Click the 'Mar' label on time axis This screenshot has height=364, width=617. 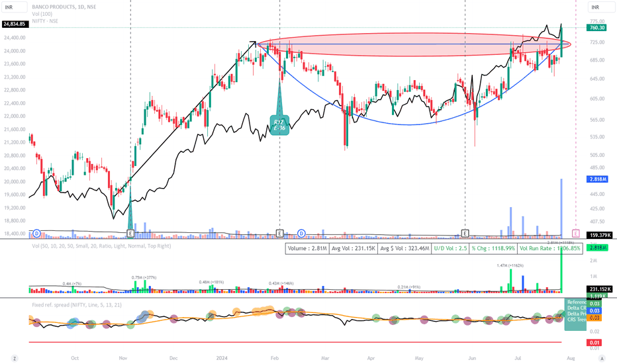point(325,358)
